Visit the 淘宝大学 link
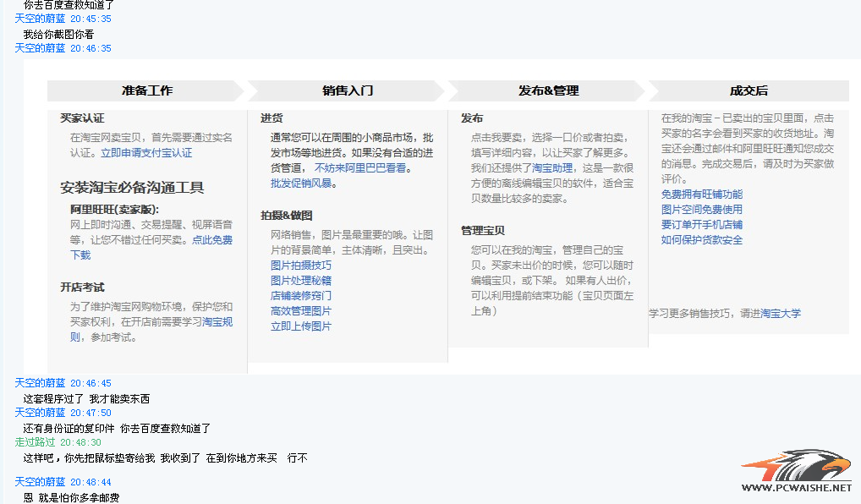 pos(781,314)
